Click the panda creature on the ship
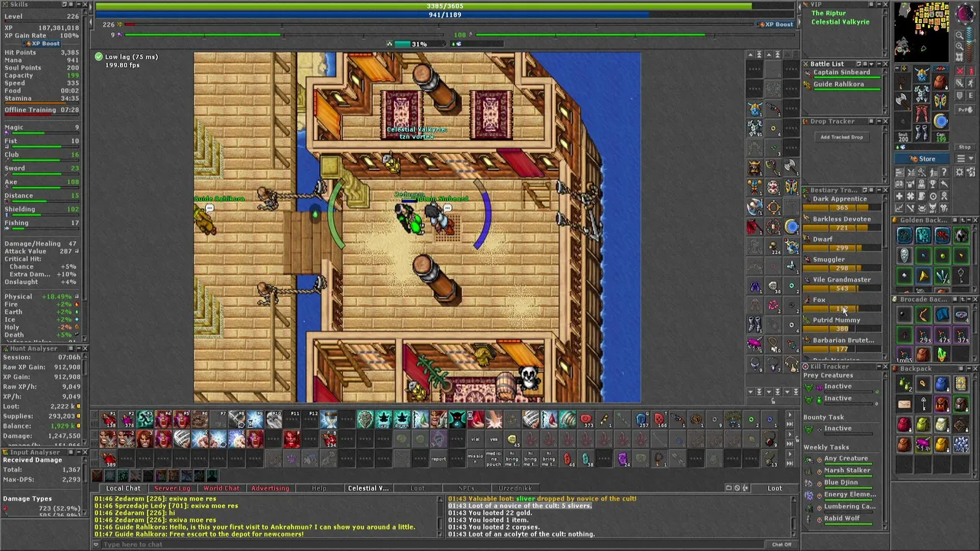The image size is (980, 551). pyautogui.click(x=529, y=377)
